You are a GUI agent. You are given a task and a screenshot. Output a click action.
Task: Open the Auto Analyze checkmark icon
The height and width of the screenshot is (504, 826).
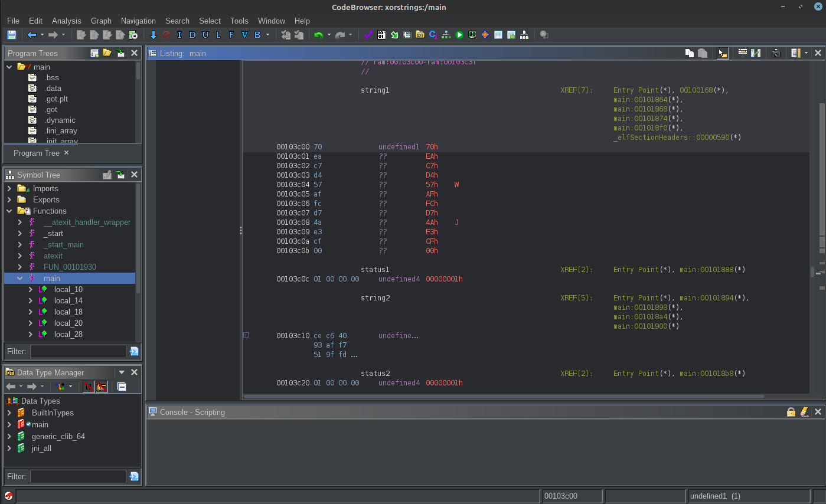[368, 35]
